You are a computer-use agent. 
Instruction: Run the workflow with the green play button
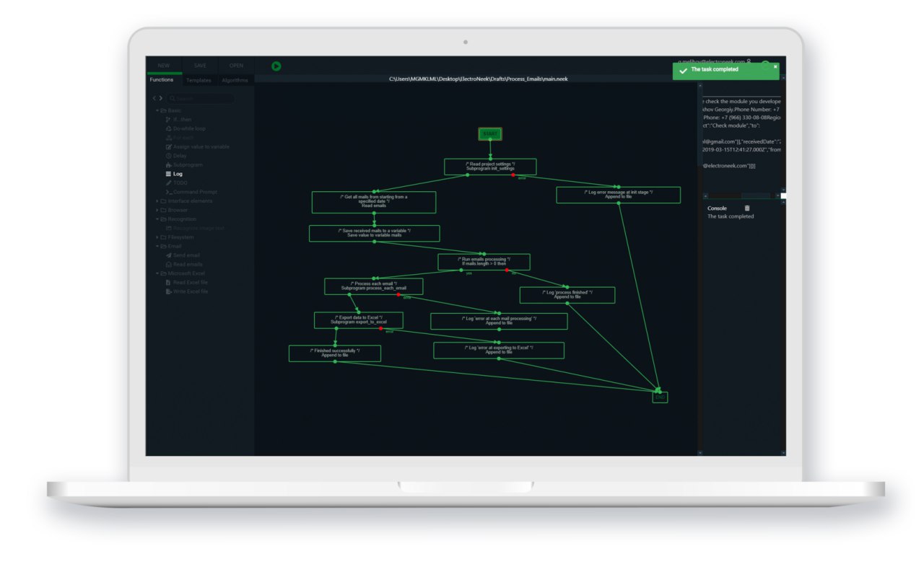276,66
